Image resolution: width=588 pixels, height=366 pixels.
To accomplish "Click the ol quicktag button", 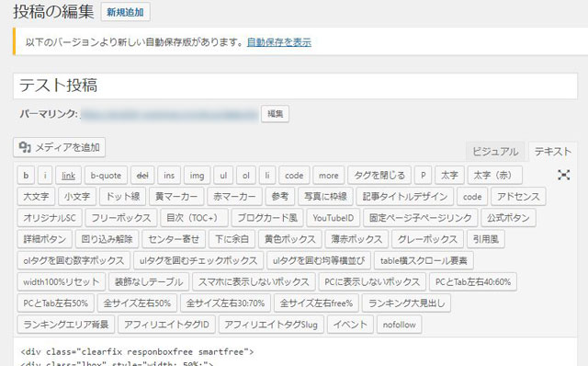I will tap(246, 176).
